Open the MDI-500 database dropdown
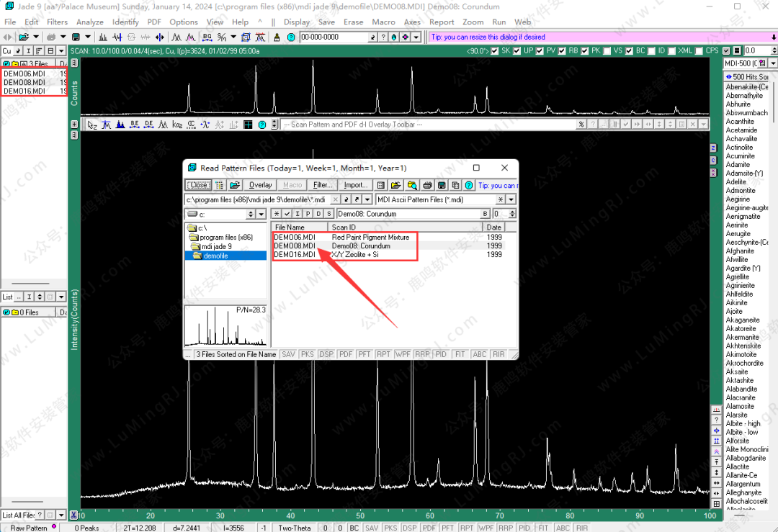The image size is (778, 532). [x=772, y=63]
